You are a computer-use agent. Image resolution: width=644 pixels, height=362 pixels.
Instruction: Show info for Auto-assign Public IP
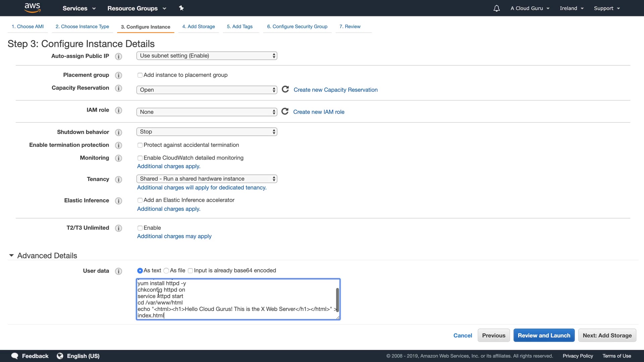(118, 56)
